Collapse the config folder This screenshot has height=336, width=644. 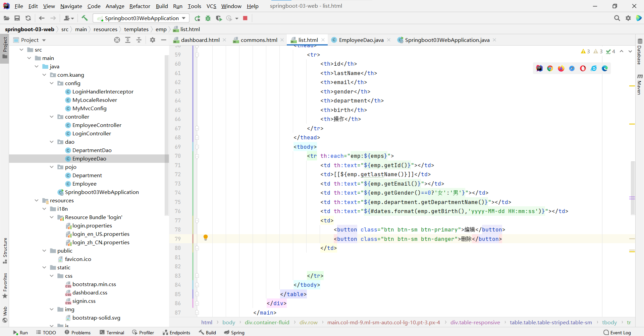52,83
